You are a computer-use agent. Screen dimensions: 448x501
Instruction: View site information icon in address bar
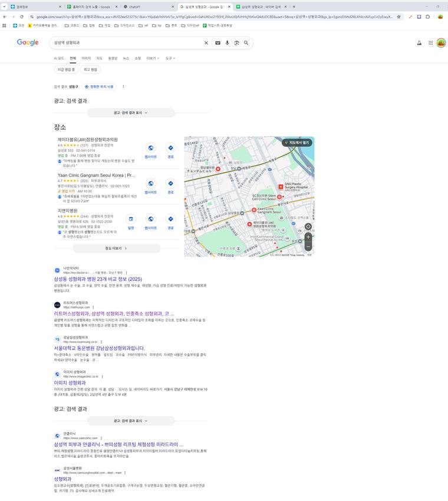(x=32, y=17)
